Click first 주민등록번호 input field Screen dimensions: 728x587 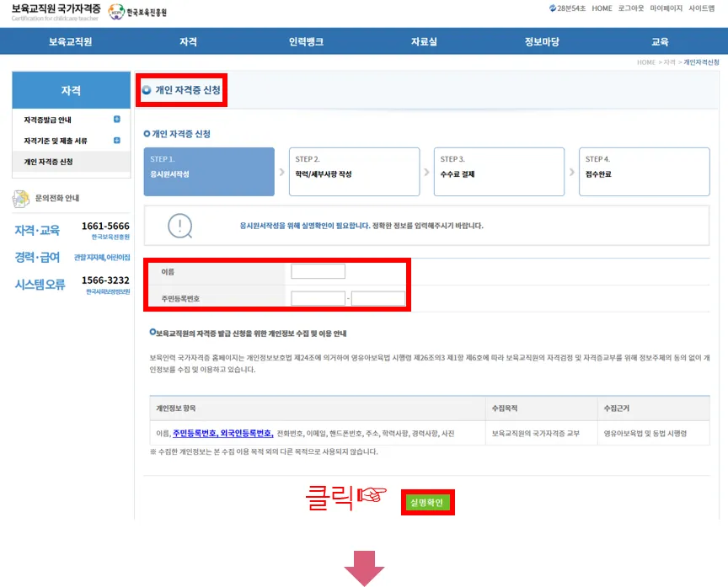click(318, 298)
